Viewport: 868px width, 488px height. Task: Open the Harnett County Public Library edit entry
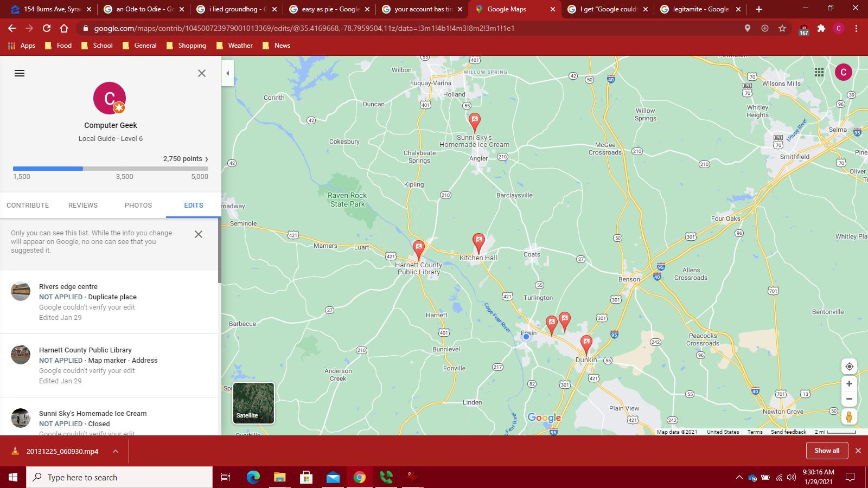109,365
